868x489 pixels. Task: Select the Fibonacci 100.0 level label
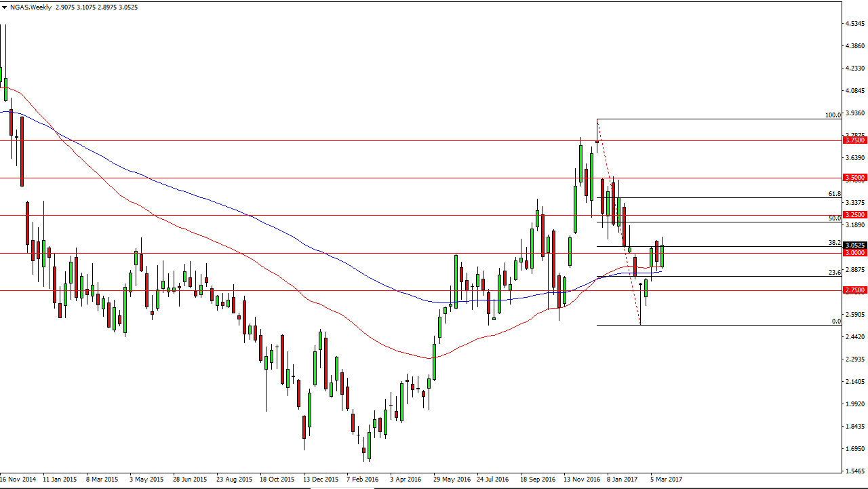833,115
